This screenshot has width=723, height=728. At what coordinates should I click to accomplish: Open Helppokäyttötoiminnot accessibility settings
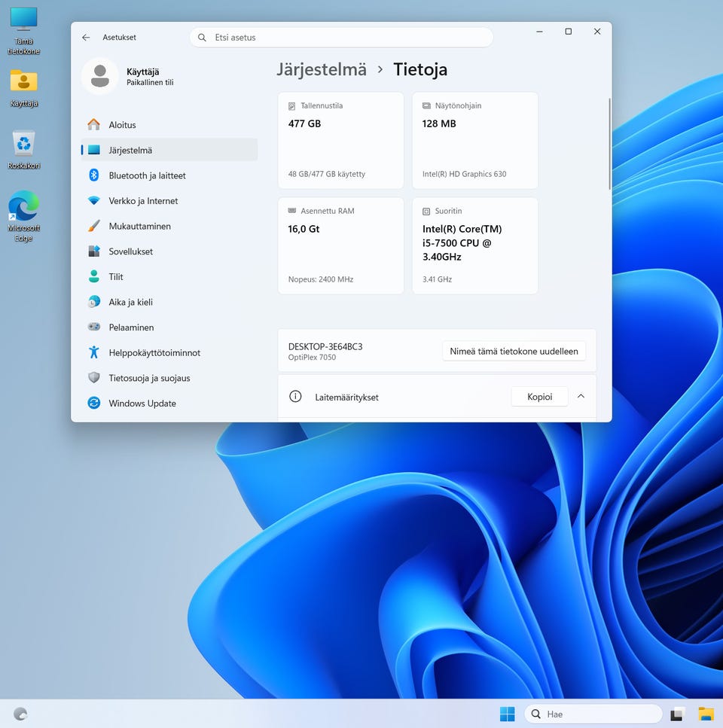pos(154,352)
